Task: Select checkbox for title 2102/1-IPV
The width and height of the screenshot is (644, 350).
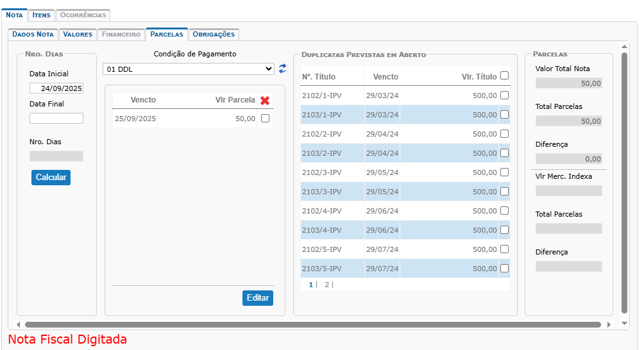Action: pos(504,96)
